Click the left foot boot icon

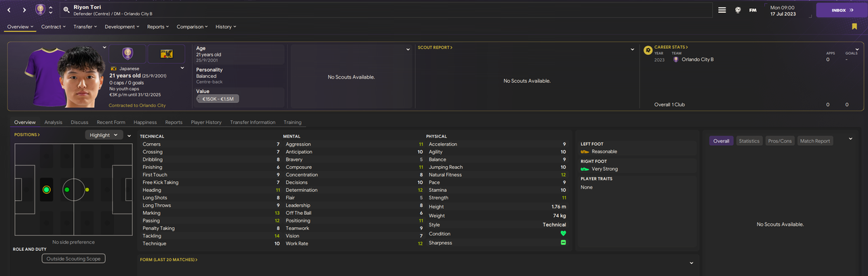click(585, 152)
